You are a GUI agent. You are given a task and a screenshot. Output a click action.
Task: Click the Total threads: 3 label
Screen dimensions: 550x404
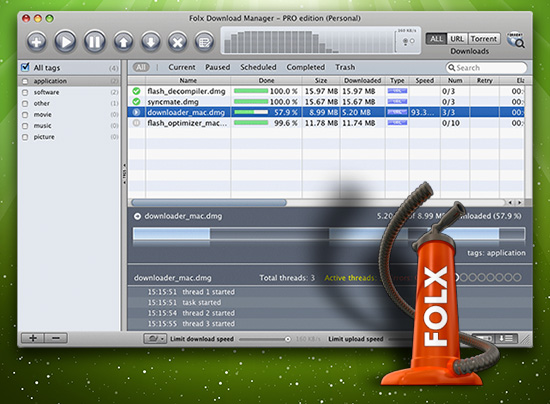287,278
